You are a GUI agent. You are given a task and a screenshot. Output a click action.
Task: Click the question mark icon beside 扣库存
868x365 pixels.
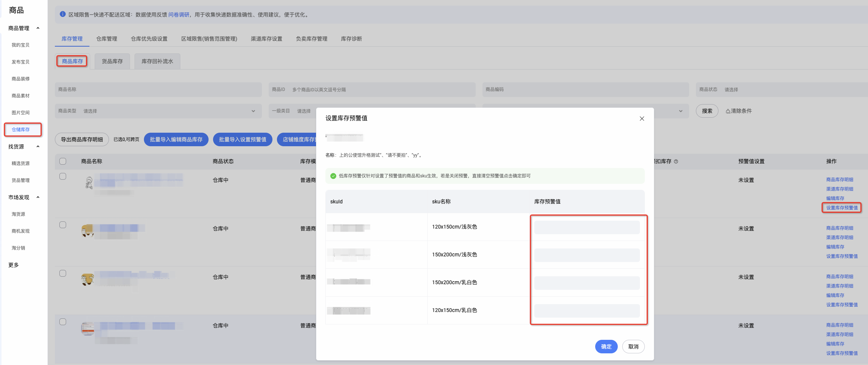(676, 161)
